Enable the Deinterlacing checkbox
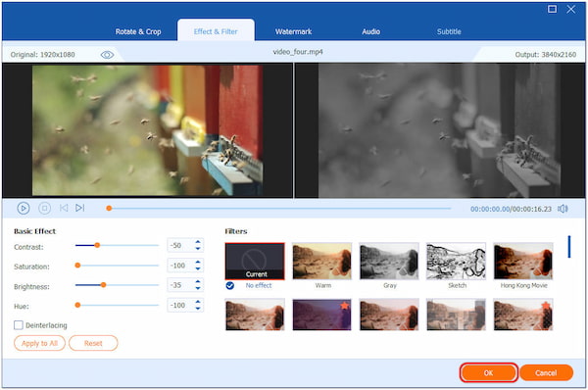 [19, 325]
